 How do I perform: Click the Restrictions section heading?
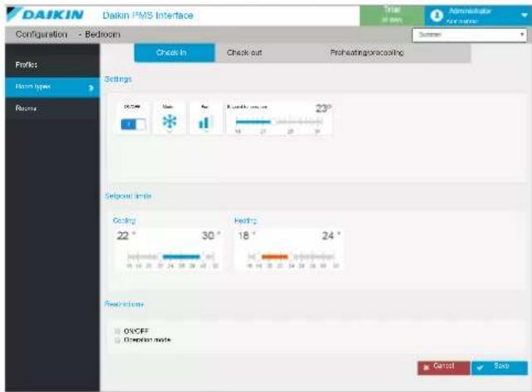[x=124, y=304]
